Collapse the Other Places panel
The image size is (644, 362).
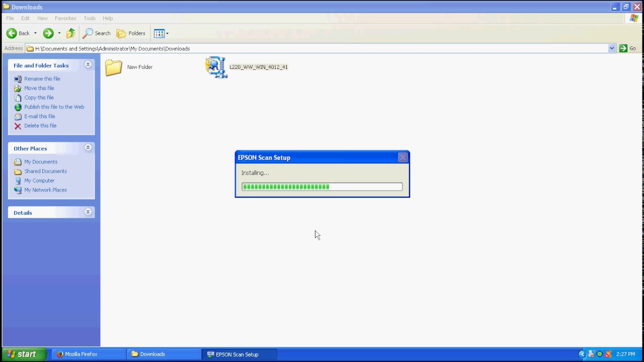(88, 148)
